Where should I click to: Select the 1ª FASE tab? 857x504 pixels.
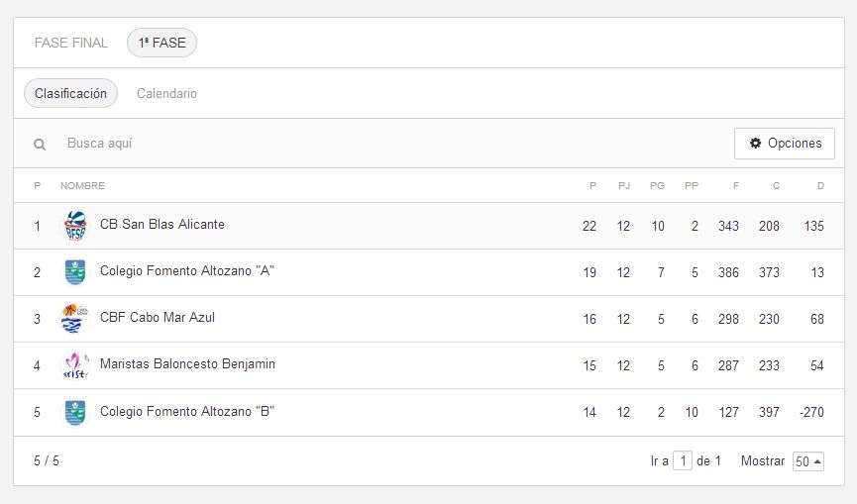click(161, 43)
